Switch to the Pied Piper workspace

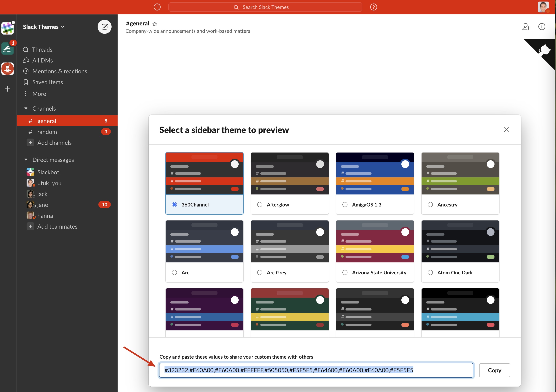(x=8, y=49)
